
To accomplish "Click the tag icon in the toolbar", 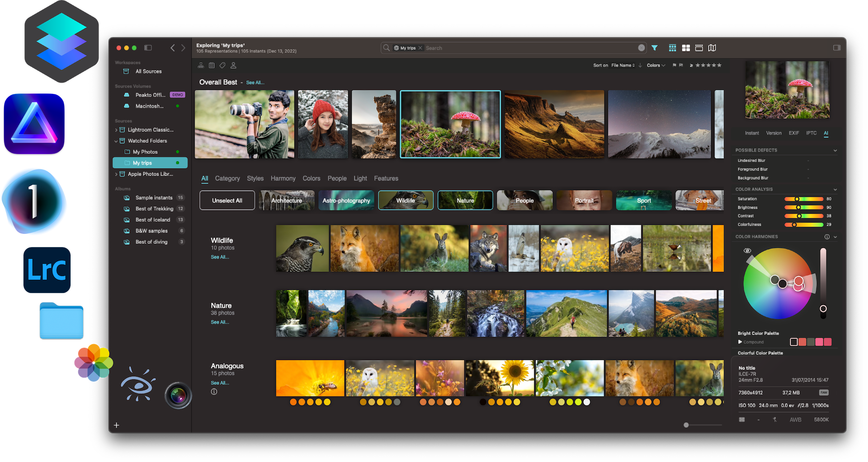I will (222, 65).
